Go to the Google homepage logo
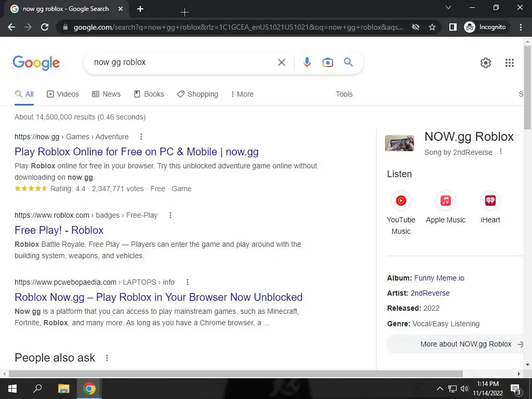 click(36, 63)
